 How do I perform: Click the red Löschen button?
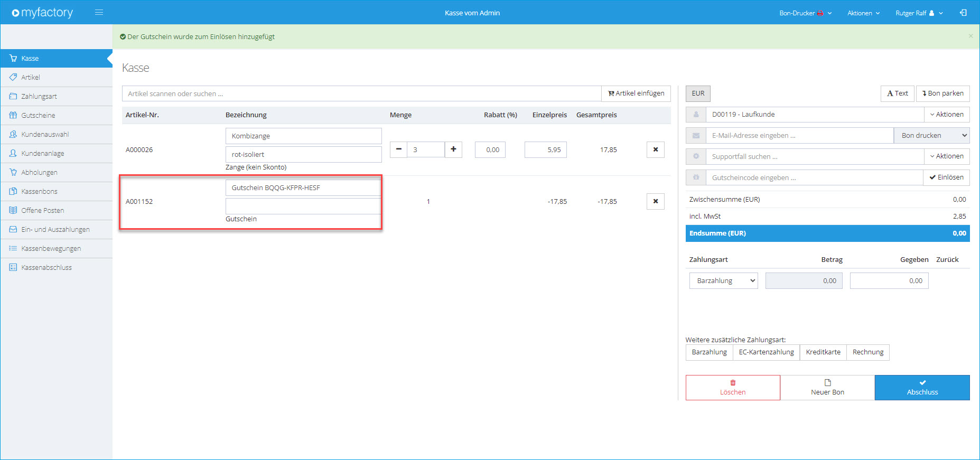(733, 388)
